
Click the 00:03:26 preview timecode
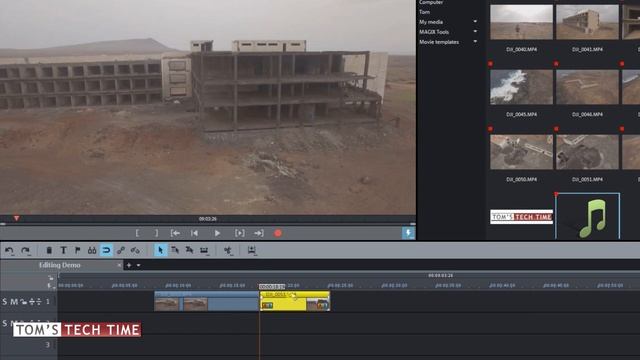(207, 219)
